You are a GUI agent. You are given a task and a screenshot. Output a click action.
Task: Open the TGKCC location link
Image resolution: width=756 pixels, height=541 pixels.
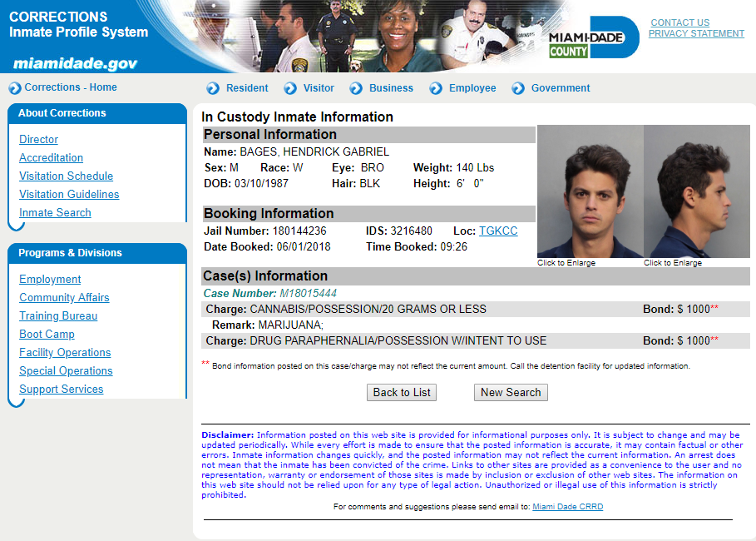coord(497,231)
